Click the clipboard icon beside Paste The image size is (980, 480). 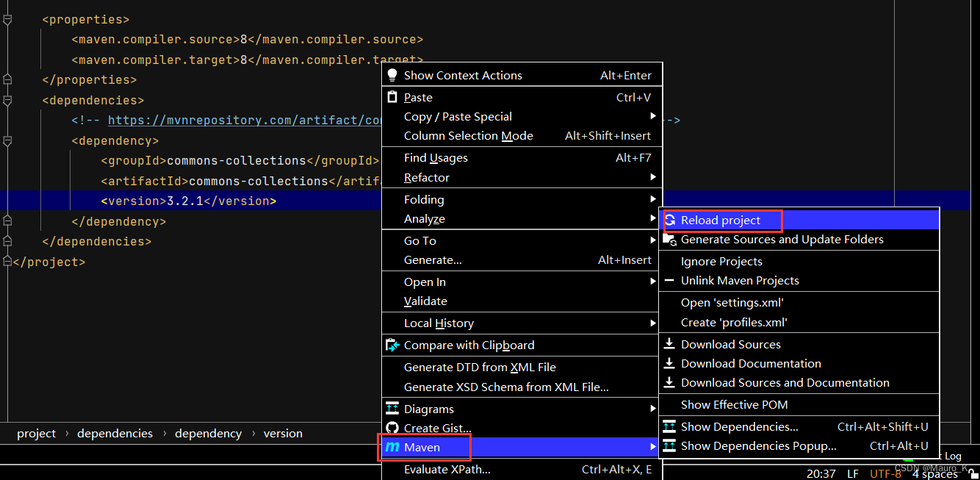(x=392, y=97)
